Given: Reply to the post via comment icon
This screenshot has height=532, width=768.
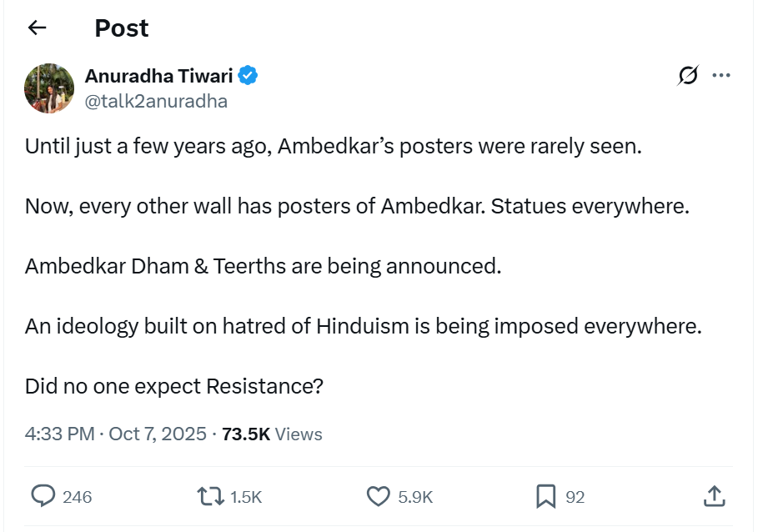Looking at the screenshot, I should (x=43, y=496).
